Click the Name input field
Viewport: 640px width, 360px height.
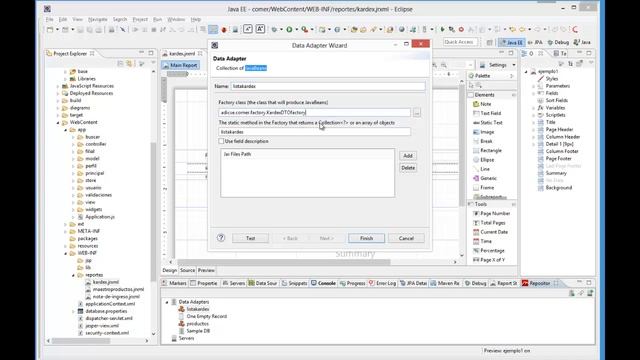(x=328, y=86)
